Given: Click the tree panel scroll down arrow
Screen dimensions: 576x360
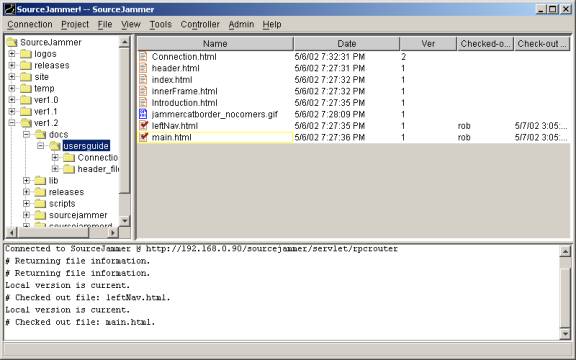Looking at the screenshot, I should coord(125,220).
